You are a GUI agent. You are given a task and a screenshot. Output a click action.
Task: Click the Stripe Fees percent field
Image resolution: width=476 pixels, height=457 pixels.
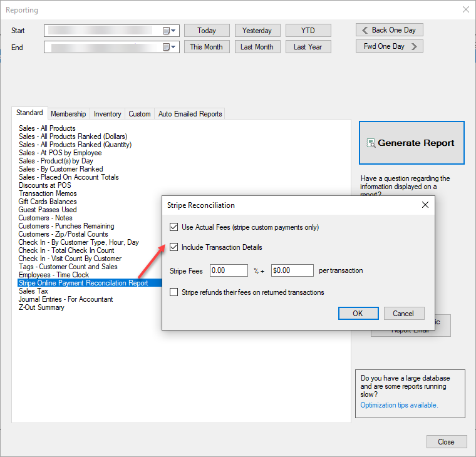point(229,270)
